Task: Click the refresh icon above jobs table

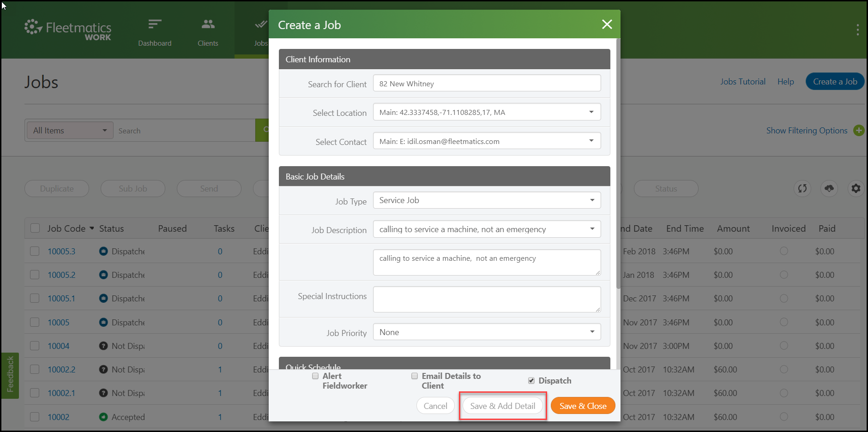Action: pos(802,188)
